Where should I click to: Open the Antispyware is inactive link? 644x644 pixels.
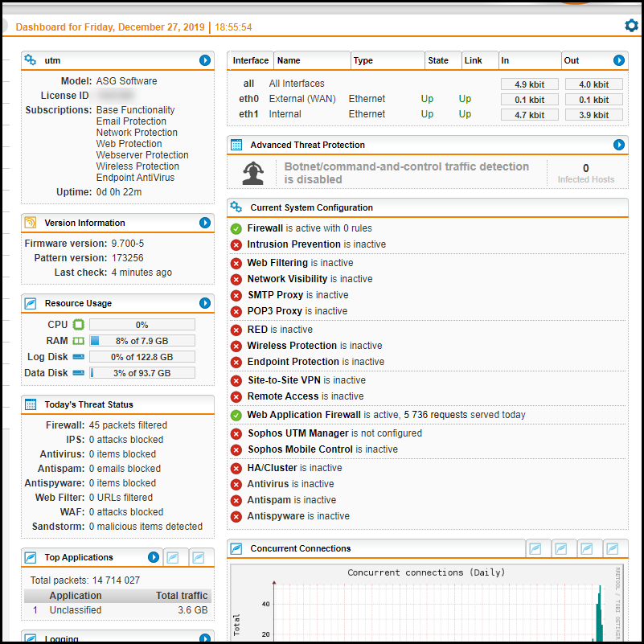[298, 516]
